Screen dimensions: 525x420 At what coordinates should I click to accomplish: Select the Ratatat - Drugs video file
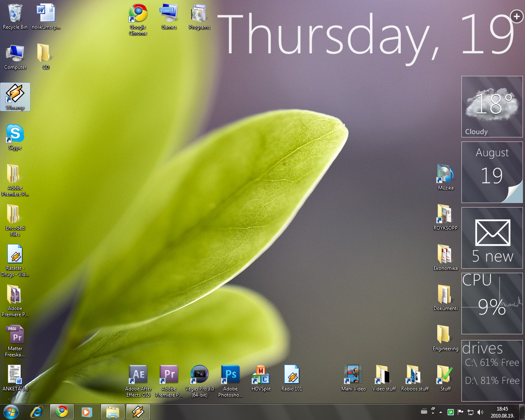(x=15, y=260)
